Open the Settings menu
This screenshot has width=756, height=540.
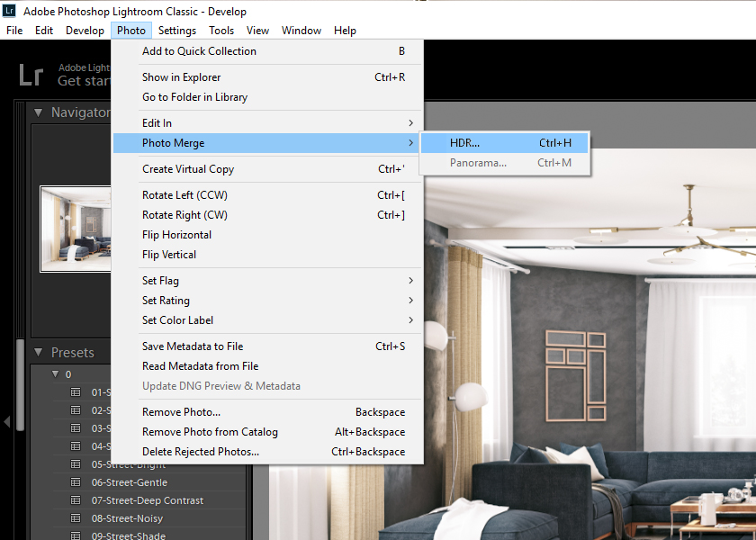click(177, 31)
